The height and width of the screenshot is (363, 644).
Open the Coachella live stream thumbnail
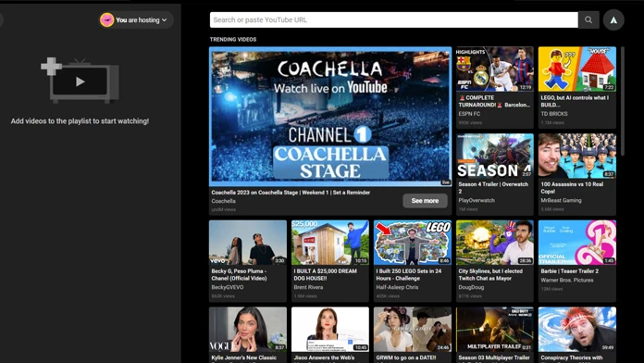330,117
